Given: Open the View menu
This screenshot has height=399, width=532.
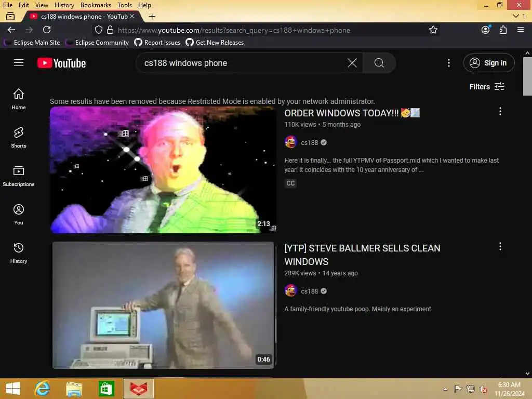Looking at the screenshot, I should click(42, 5).
